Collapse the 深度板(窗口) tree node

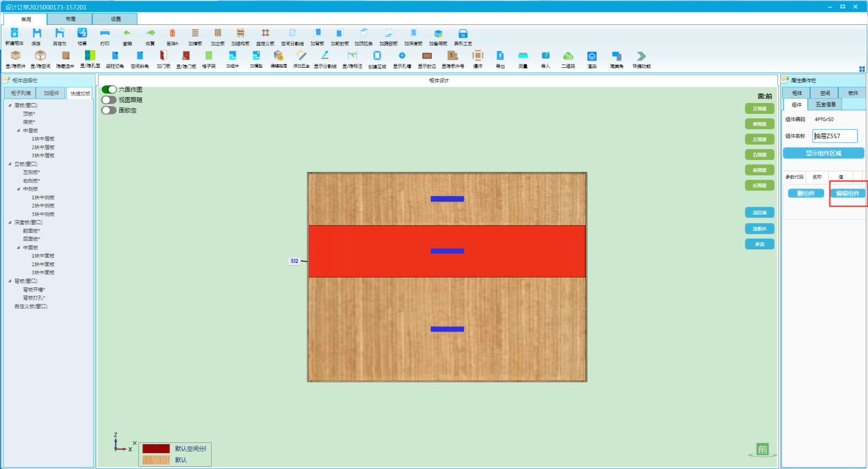tap(10, 222)
